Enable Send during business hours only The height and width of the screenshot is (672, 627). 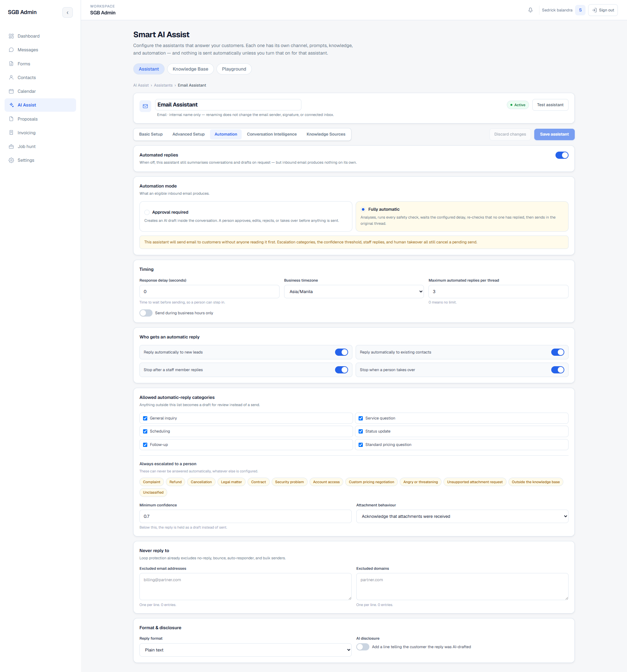point(146,313)
